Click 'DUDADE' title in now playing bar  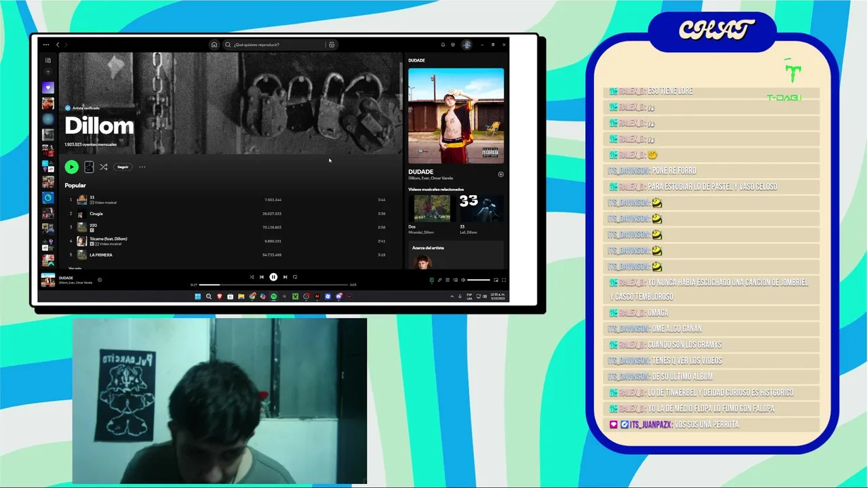(x=66, y=278)
